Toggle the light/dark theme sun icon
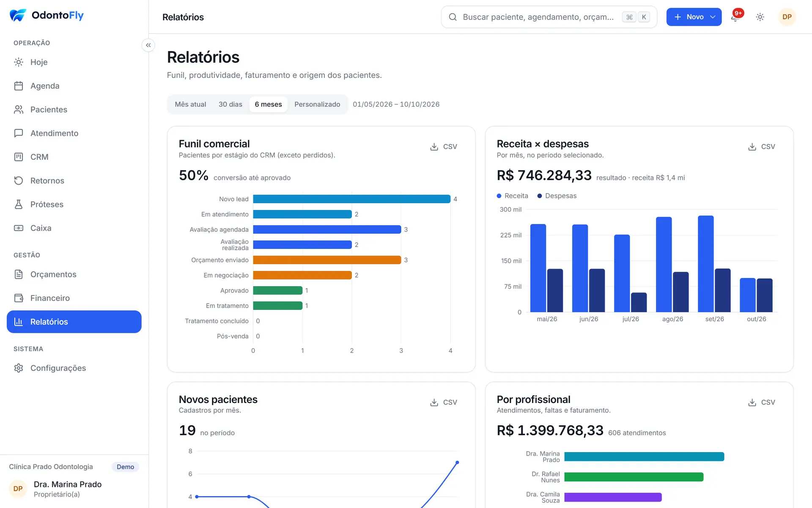Viewport: 812px width, 508px height. pyautogui.click(x=760, y=17)
